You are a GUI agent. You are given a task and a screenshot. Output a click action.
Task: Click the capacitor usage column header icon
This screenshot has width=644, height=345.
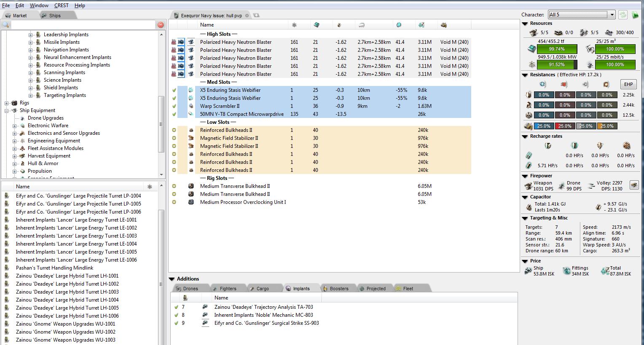tap(339, 25)
